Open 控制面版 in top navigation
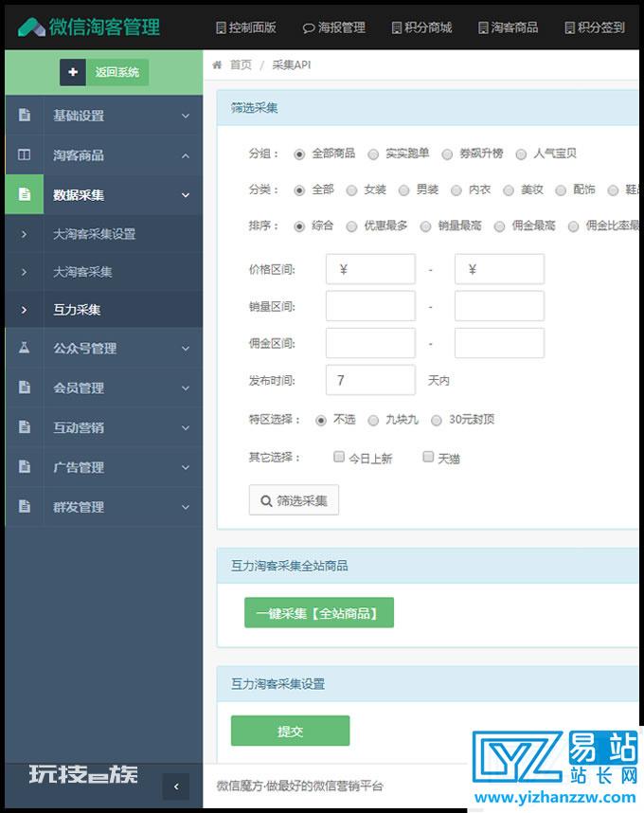This screenshot has width=644, height=813. tap(246, 27)
